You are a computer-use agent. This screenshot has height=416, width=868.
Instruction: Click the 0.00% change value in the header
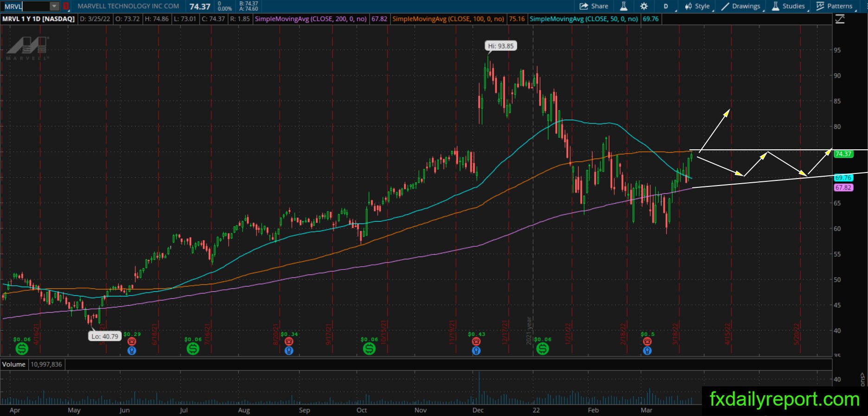[x=225, y=9]
